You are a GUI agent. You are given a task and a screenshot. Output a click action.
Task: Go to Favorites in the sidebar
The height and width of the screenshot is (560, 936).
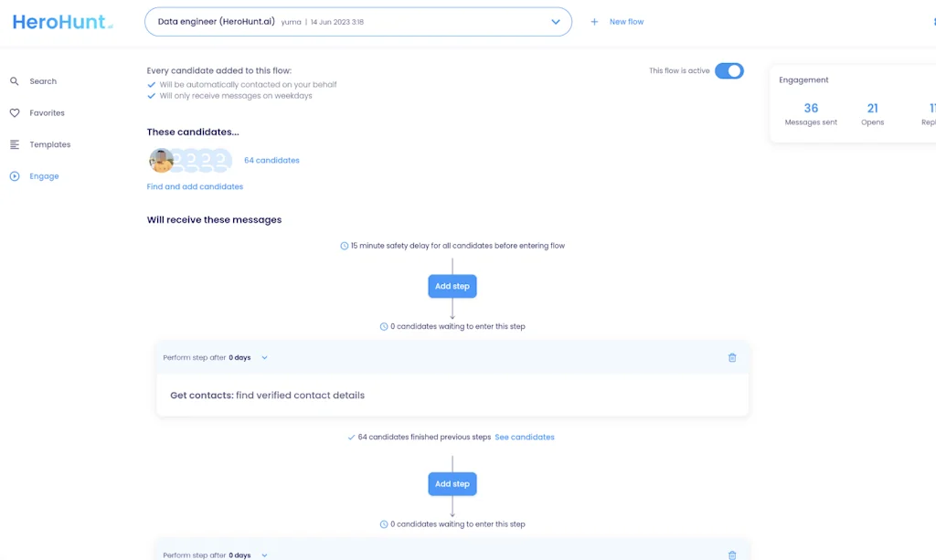coord(14,112)
